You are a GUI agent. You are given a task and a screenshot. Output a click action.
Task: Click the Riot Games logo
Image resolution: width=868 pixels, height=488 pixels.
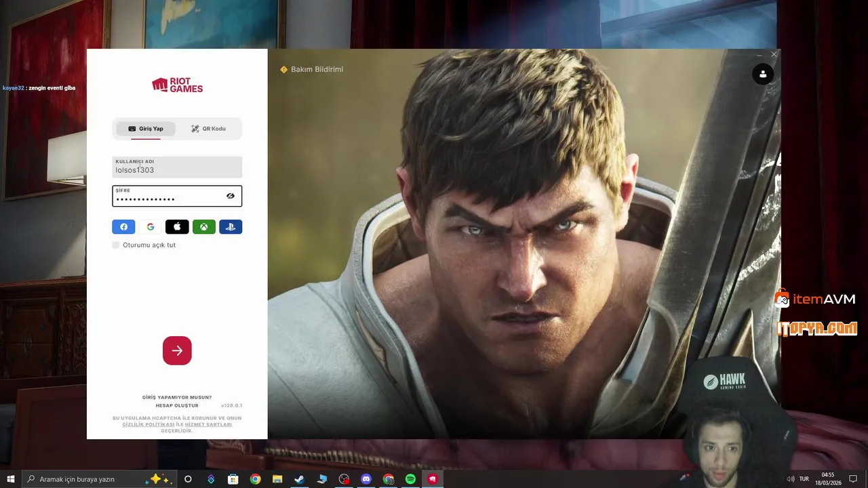point(177,85)
